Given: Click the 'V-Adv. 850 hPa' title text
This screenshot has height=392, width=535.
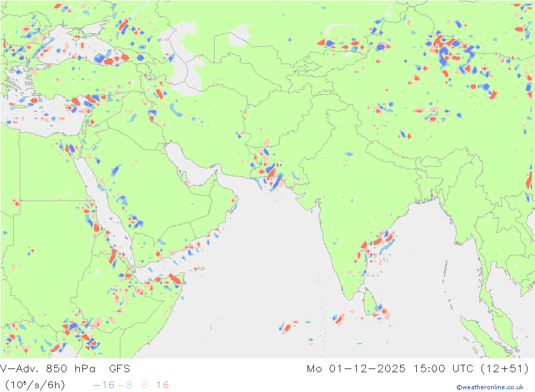Looking at the screenshot, I should (x=48, y=369).
